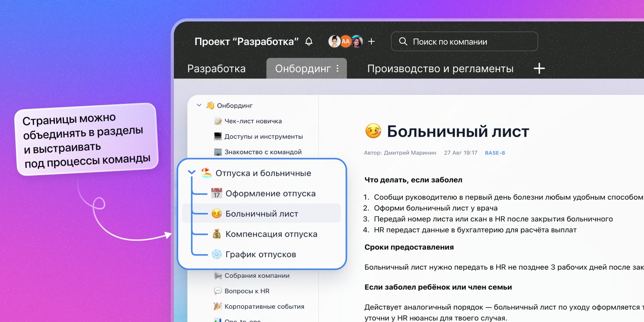Click list item Передай номер листа или скан
644x322 pixels.
(493, 219)
